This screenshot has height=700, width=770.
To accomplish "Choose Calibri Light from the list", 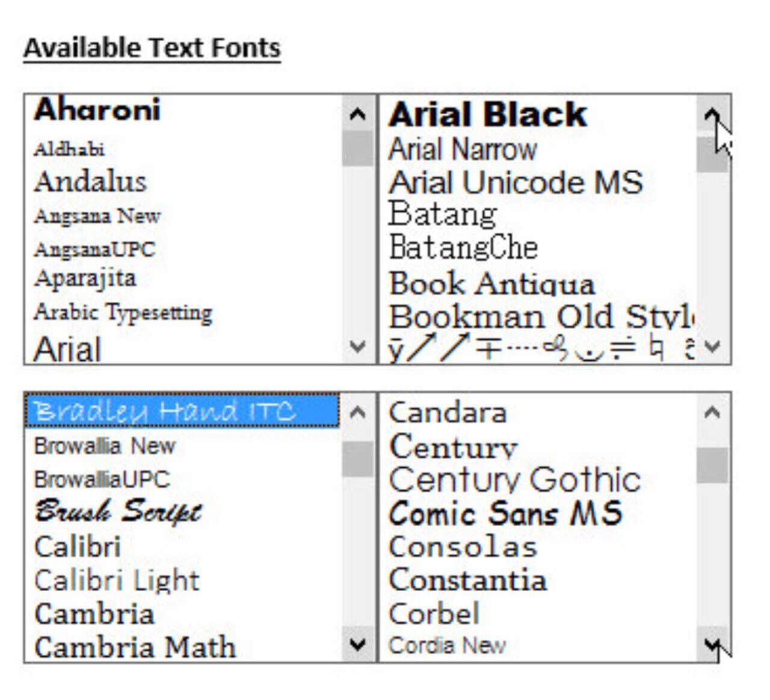I will [117, 580].
